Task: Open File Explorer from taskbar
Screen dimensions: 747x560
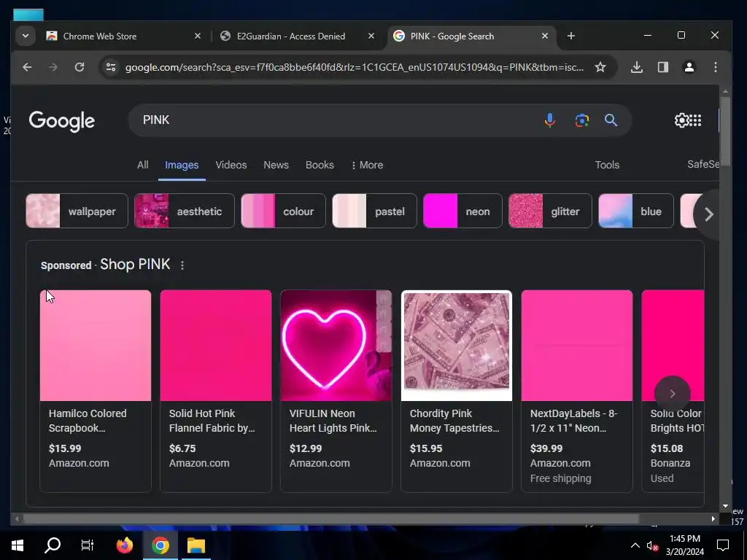Action: 196,545
